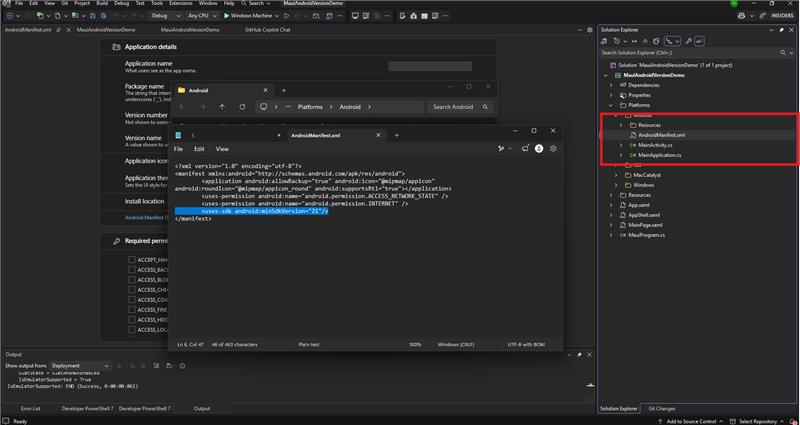Viewport: 800px width, 425px height.
Task: Open the Build menu in Visual Studio
Action: point(102,3)
